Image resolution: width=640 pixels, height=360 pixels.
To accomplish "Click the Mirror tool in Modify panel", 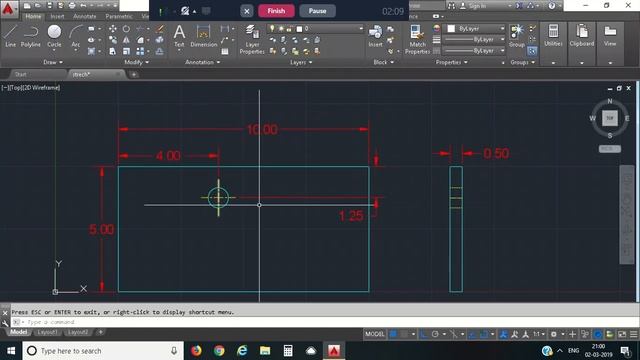I will (x=126, y=40).
